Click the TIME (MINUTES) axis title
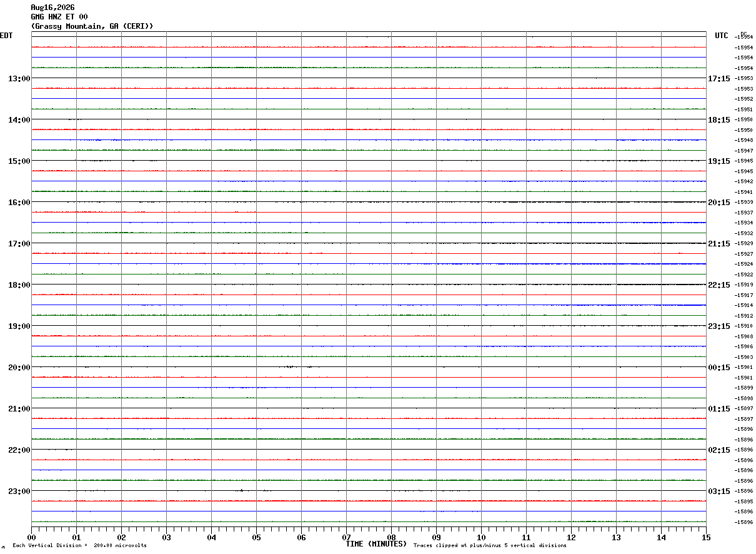 point(376,544)
